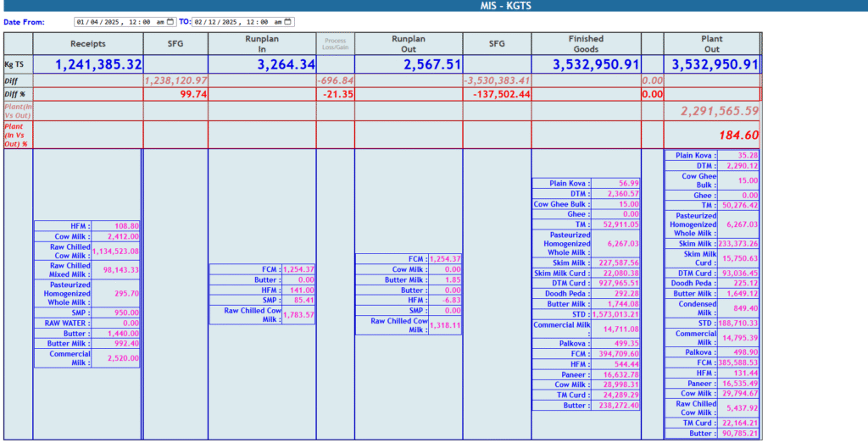Click the Date From datetime input field
868x448 pixels.
point(119,22)
